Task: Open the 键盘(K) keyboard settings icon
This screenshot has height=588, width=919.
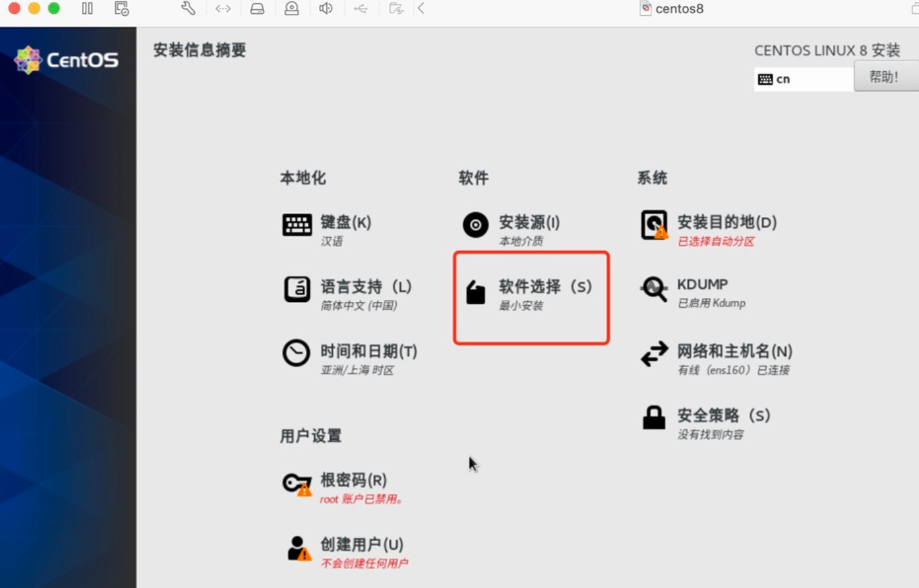Action: (297, 225)
